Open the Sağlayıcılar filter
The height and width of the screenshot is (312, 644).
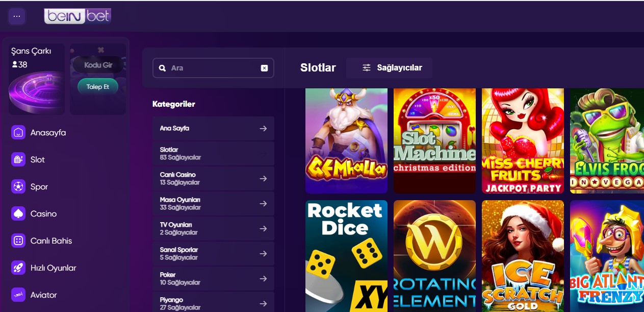point(389,67)
